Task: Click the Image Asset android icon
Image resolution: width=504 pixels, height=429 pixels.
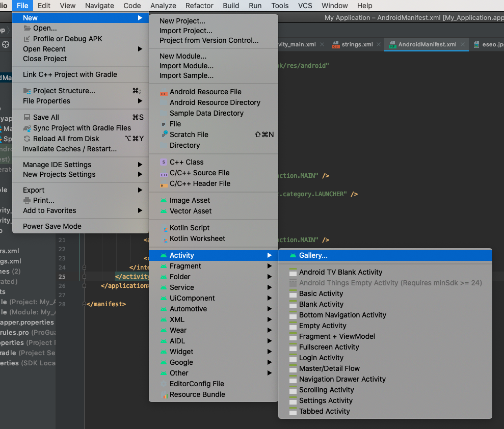Action: coord(164,200)
